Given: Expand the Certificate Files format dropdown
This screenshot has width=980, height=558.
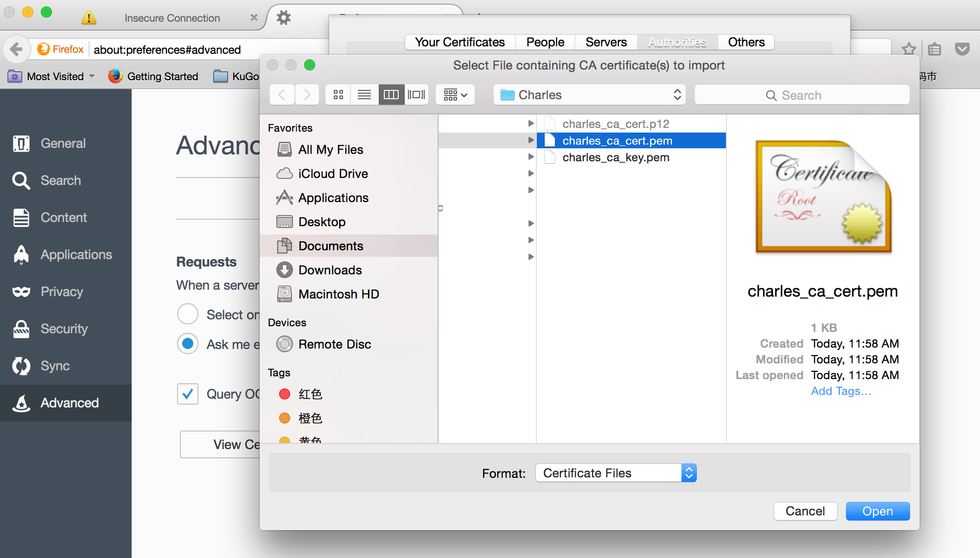Looking at the screenshot, I should [690, 473].
